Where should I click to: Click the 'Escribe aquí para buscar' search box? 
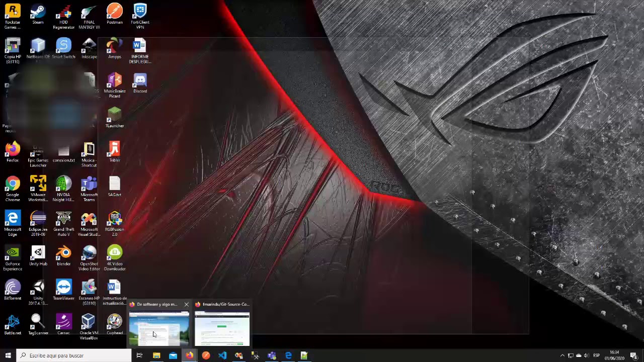tap(73, 355)
